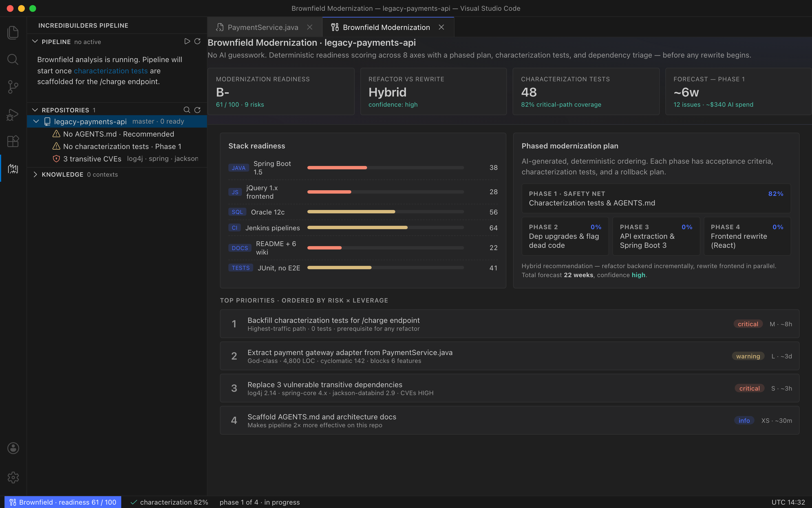This screenshot has height=508, width=812.
Task: Run the pipeline with play icon
Action: click(x=187, y=41)
